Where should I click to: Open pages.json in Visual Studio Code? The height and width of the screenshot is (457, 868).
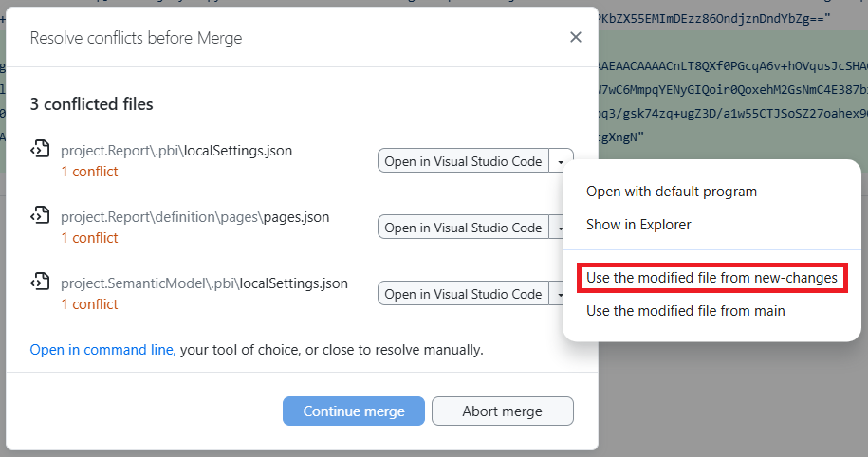point(463,228)
